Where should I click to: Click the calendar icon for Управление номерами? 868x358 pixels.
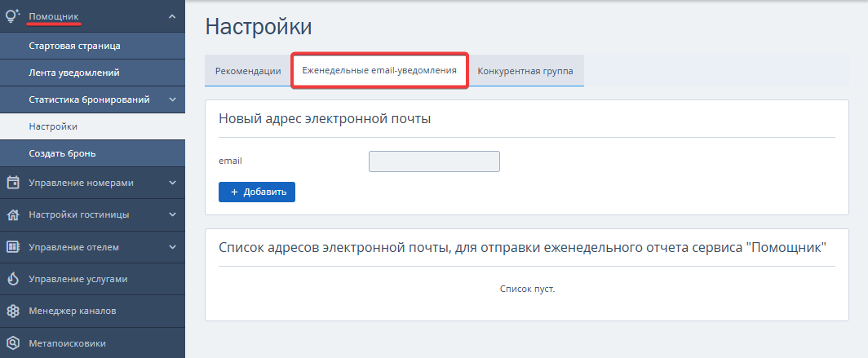click(13, 183)
